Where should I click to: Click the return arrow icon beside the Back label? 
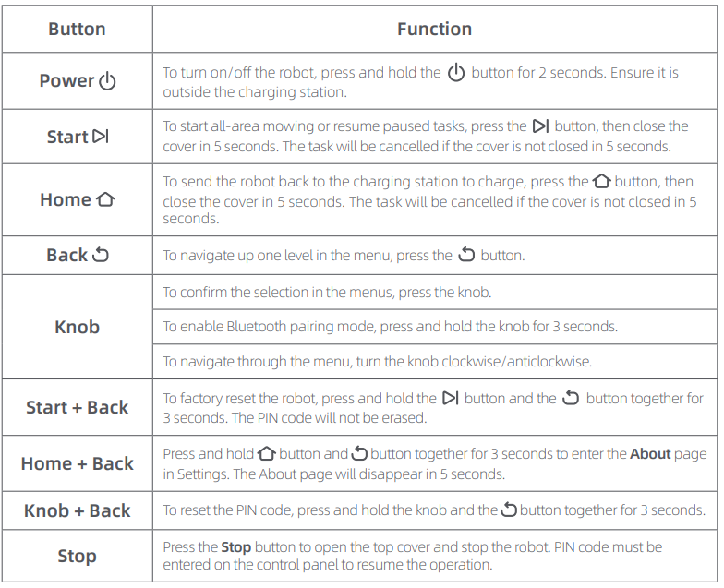(100, 255)
